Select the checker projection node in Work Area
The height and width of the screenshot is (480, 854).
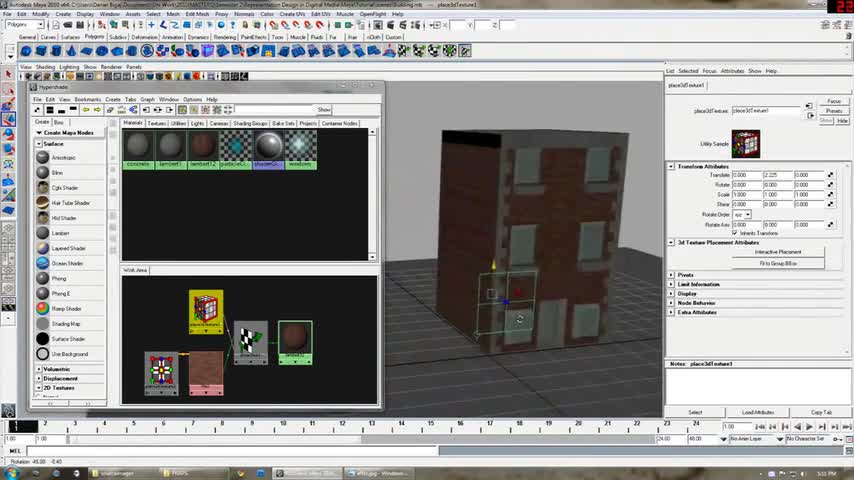tap(251, 343)
